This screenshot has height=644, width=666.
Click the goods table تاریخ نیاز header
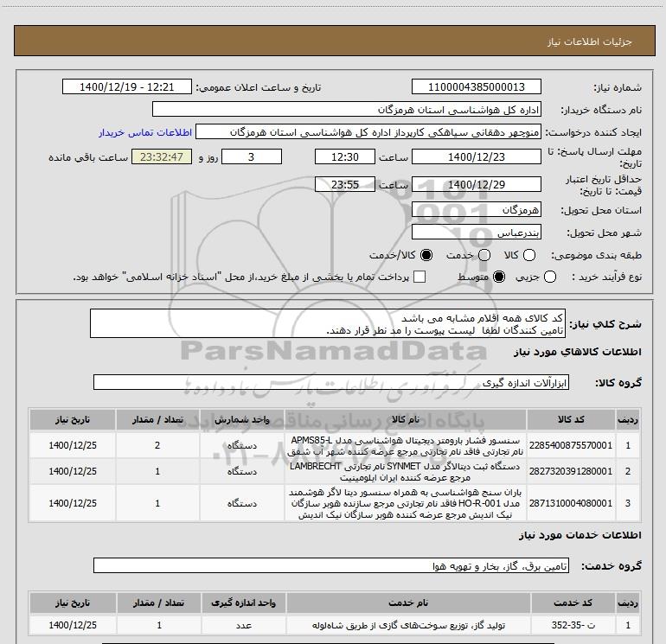pyautogui.click(x=73, y=419)
